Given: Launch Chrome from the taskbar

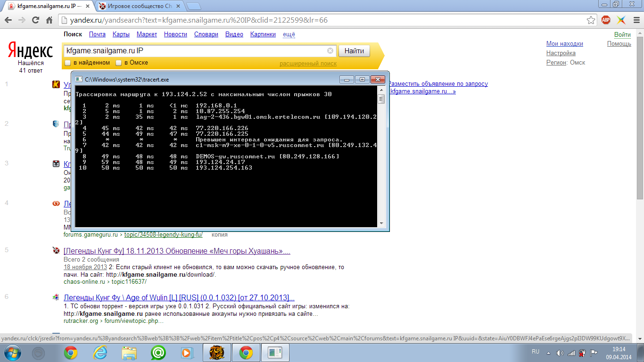Looking at the screenshot, I should point(71,352).
